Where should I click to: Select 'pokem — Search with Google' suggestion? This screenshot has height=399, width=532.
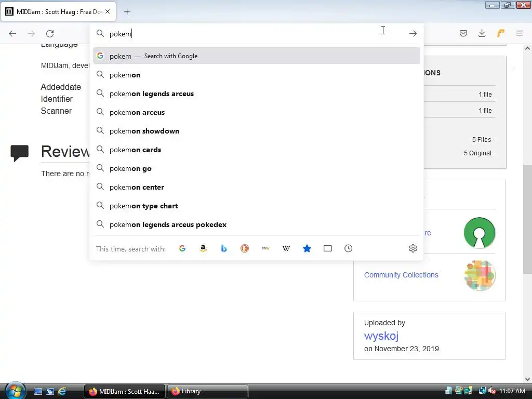257,56
